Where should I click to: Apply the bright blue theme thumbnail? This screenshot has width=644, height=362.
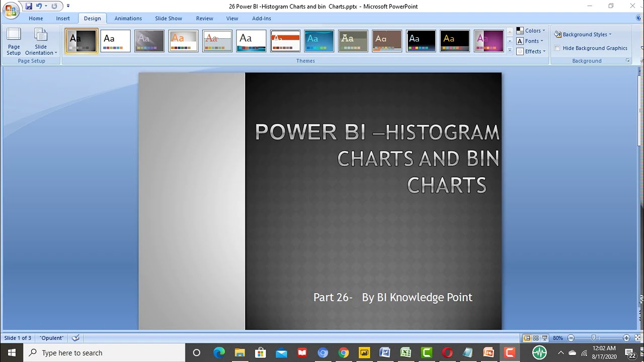pyautogui.click(x=319, y=41)
